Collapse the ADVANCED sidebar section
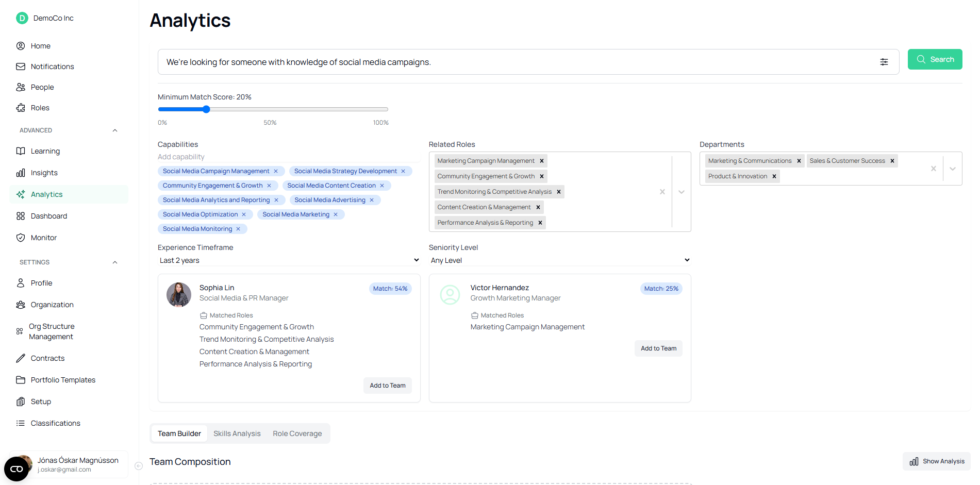Screen dimensions: 980x485 click(115, 130)
